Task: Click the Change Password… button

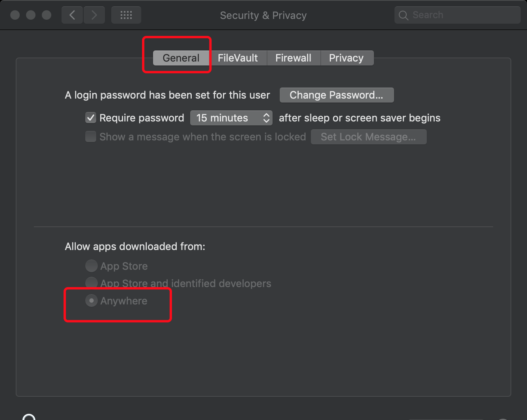Action: coord(336,95)
